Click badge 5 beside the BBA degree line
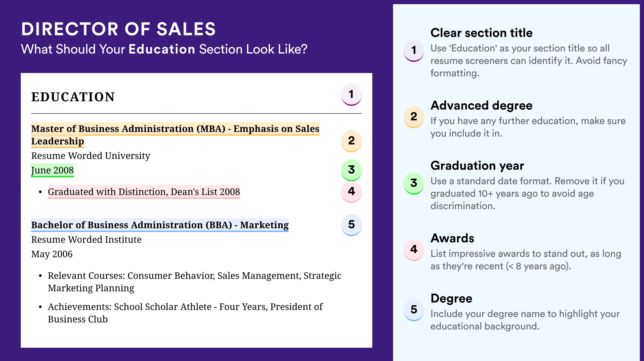This screenshot has width=644, height=361. click(x=351, y=225)
